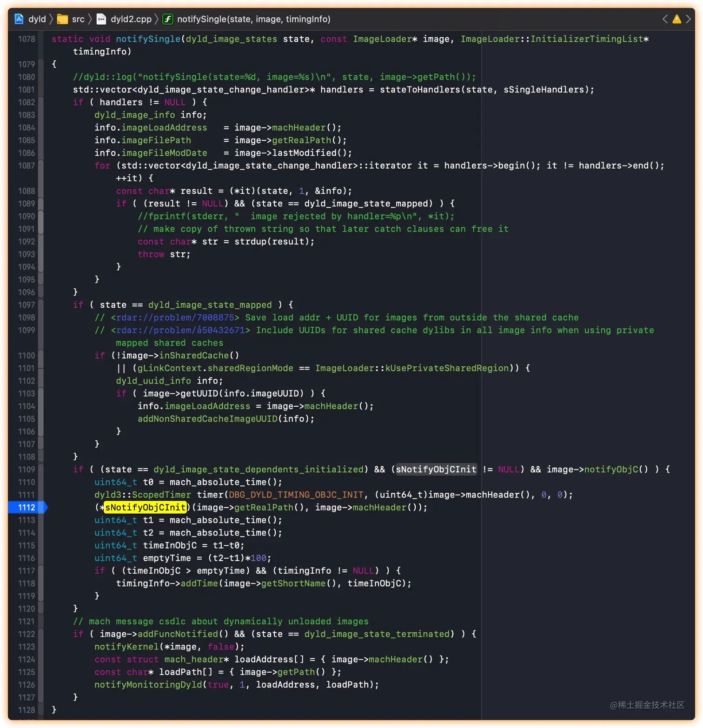Click the highlighted sNotifyObjCInit on line 1112
The image size is (703, 728).
(146, 507)
